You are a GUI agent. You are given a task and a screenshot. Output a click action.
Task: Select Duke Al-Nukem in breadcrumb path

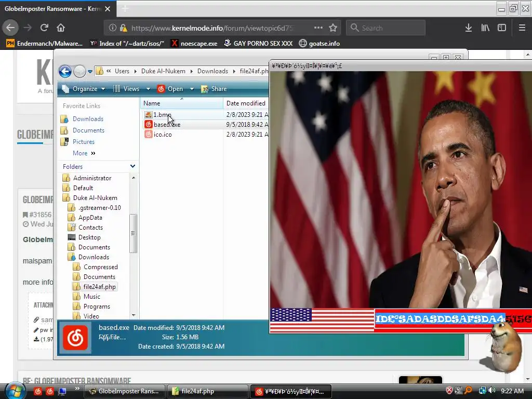[x=163, y=71]
